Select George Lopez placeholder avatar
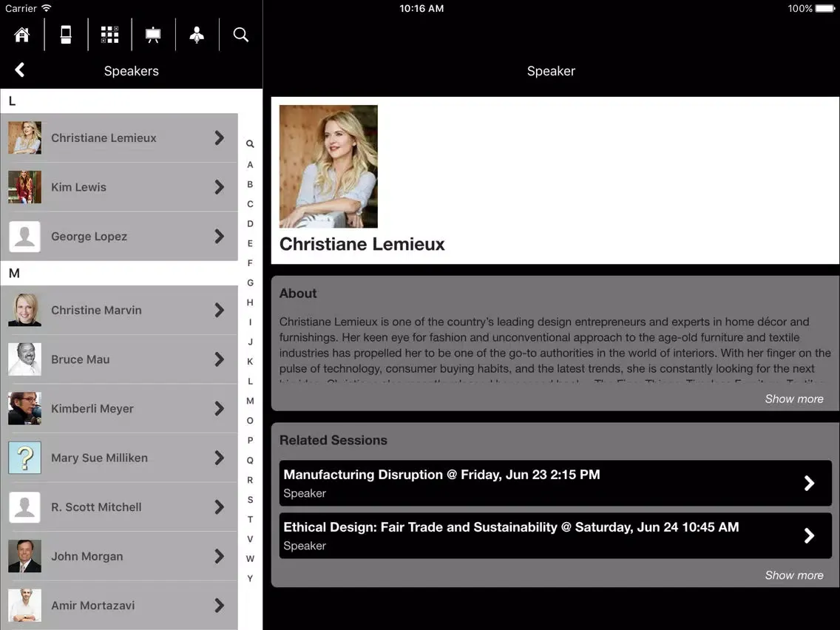Image resolution: width=840 pixels, height=630 pixels. point(24,237)
